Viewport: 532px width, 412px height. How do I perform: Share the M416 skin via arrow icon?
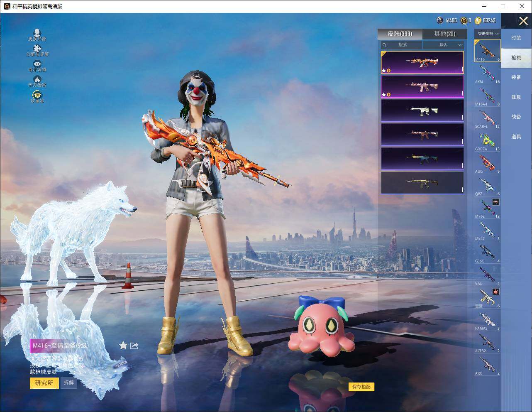[x=134, y=346]
